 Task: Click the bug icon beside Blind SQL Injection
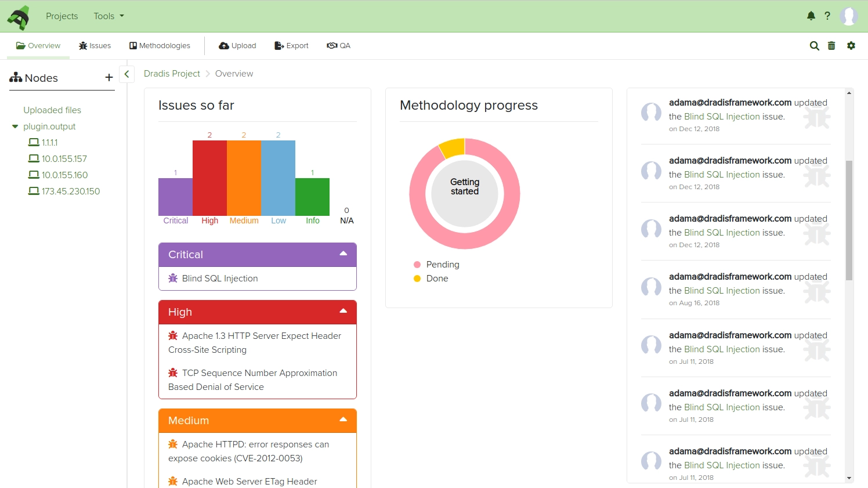pos(173,278)
